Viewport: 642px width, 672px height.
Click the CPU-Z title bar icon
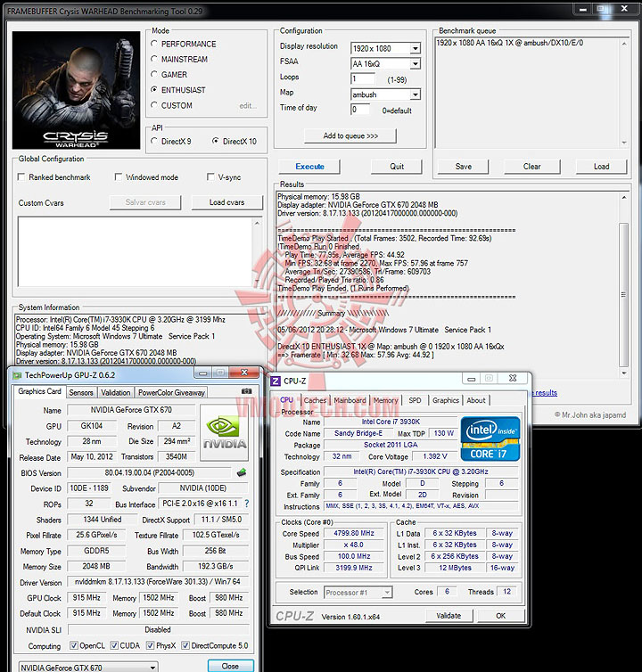coord(276,381)
